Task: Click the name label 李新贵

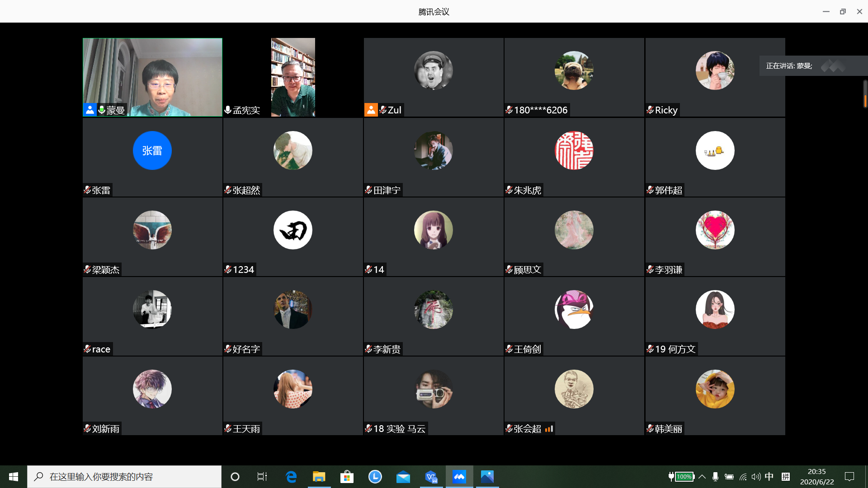Action: click(387, 349)
